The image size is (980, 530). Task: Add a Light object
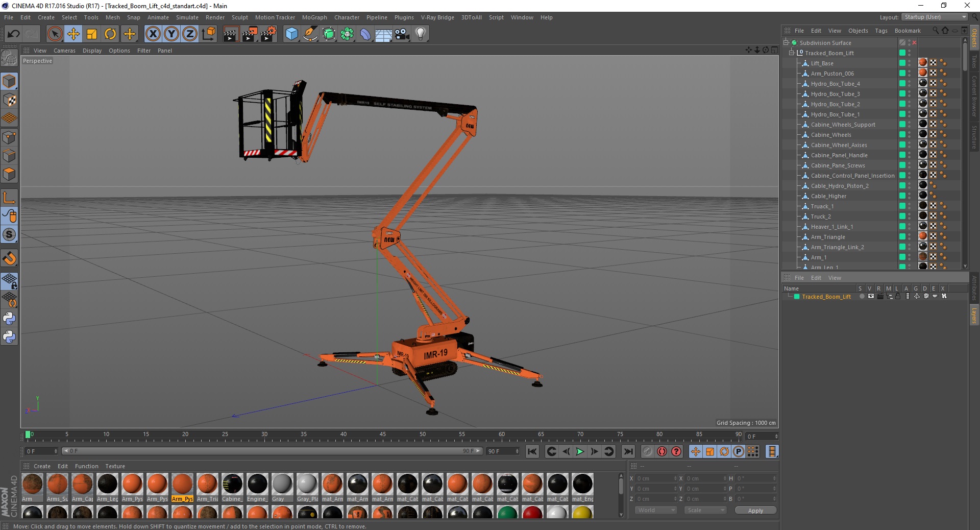421,34
